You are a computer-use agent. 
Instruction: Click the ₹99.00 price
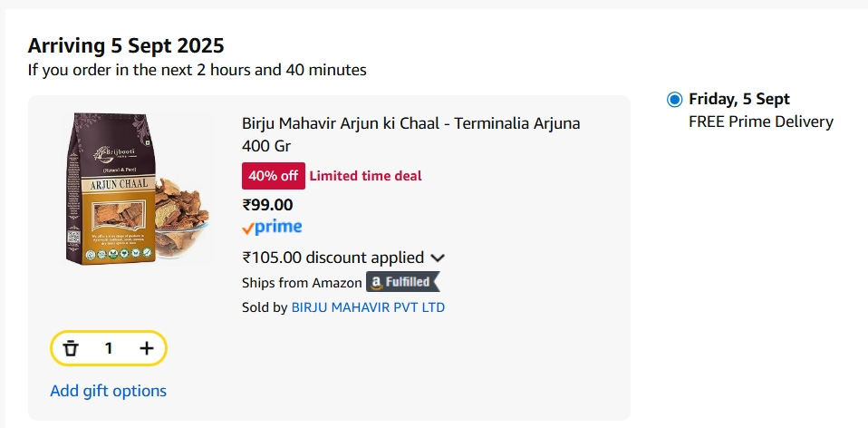(x=267, y=204)
